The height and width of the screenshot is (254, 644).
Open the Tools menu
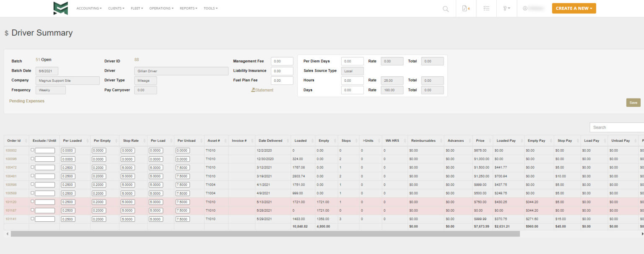(x=210, y=8)
